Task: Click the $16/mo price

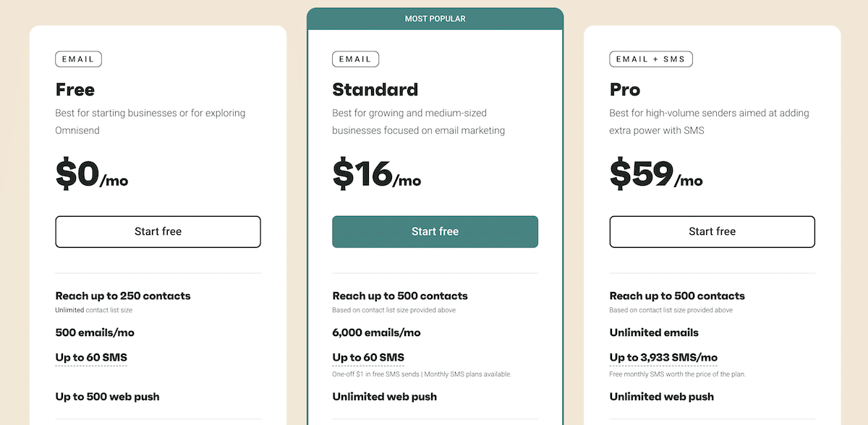Action: point(376,175)
